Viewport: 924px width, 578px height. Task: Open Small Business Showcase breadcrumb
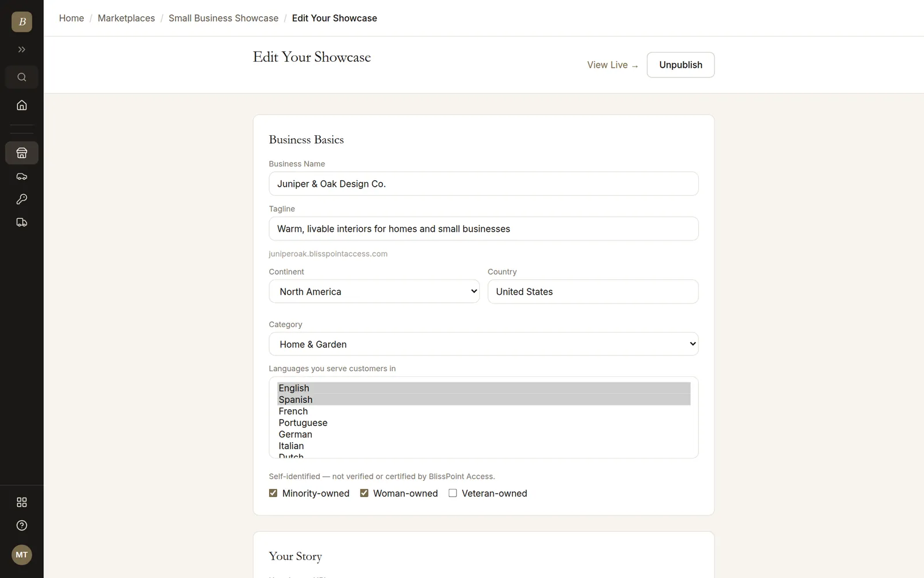tap(223, 18)
